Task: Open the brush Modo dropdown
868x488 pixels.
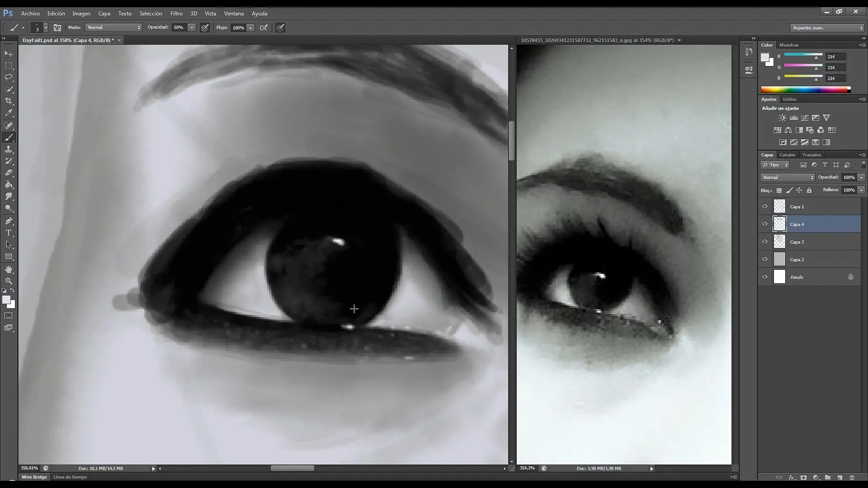Action: point(113,28)
